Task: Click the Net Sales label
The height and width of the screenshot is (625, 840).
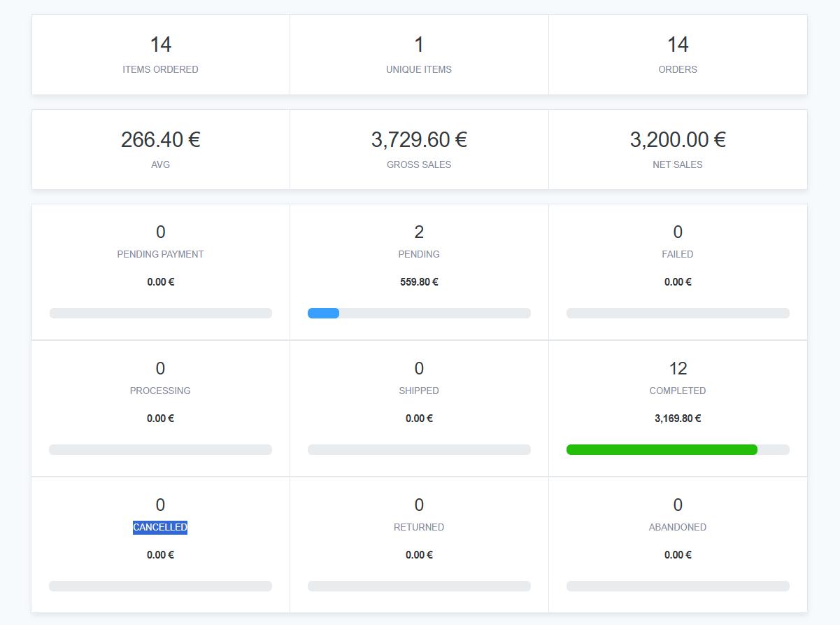Action: [677, 164]
